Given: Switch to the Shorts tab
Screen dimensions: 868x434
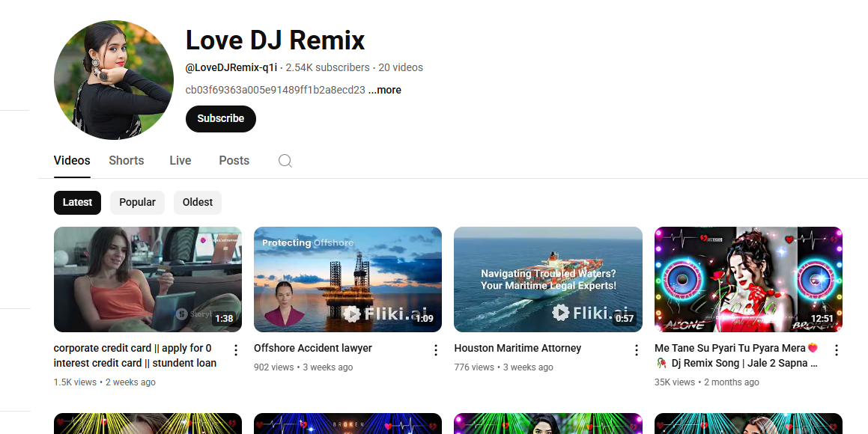Looking at the screenshot, I should tap(127, 160).
